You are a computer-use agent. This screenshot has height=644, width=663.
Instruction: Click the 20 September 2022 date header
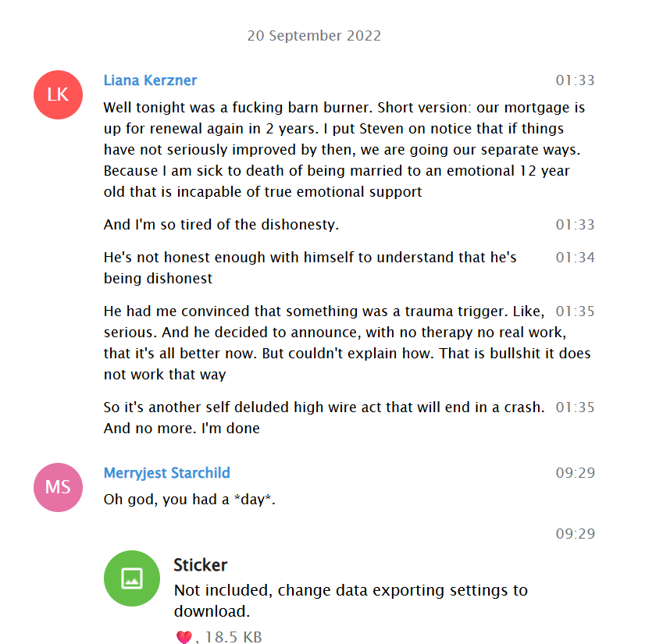click(x=314, y=35)
